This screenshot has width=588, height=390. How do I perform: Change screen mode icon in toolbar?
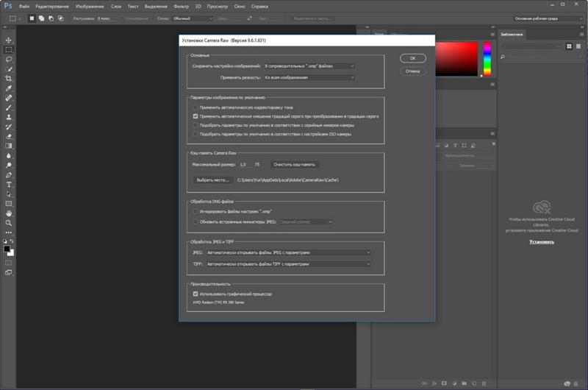[x=9, y=272]
